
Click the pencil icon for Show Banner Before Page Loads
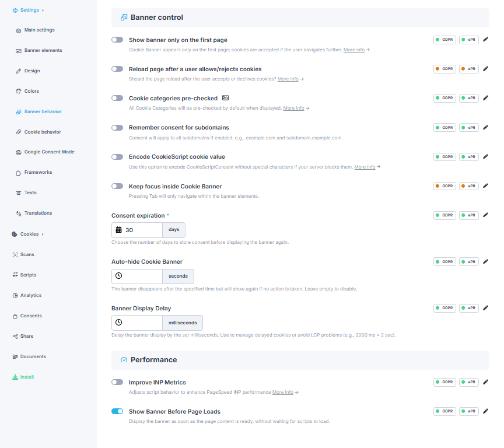(x=485, y=411)
